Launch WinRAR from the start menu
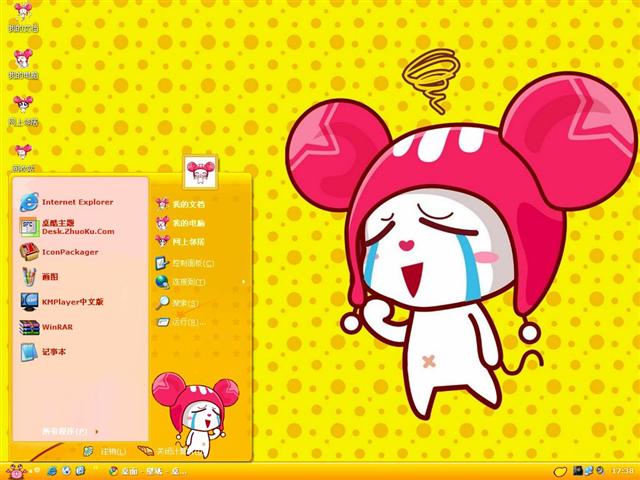 [46, 327]
